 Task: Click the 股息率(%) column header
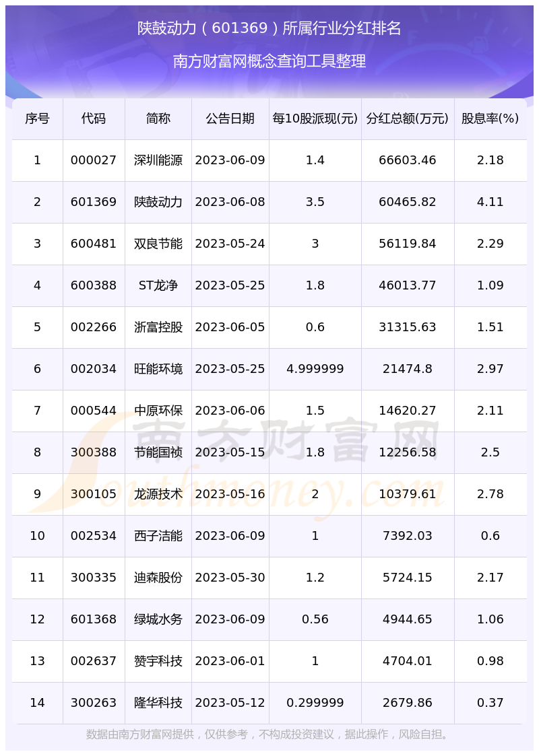tap(490, 119)
